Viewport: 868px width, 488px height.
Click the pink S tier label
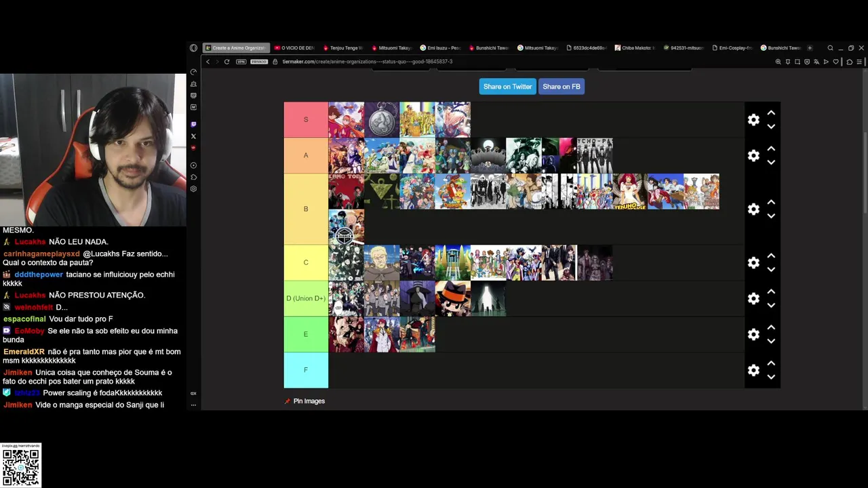pos(306,120)
